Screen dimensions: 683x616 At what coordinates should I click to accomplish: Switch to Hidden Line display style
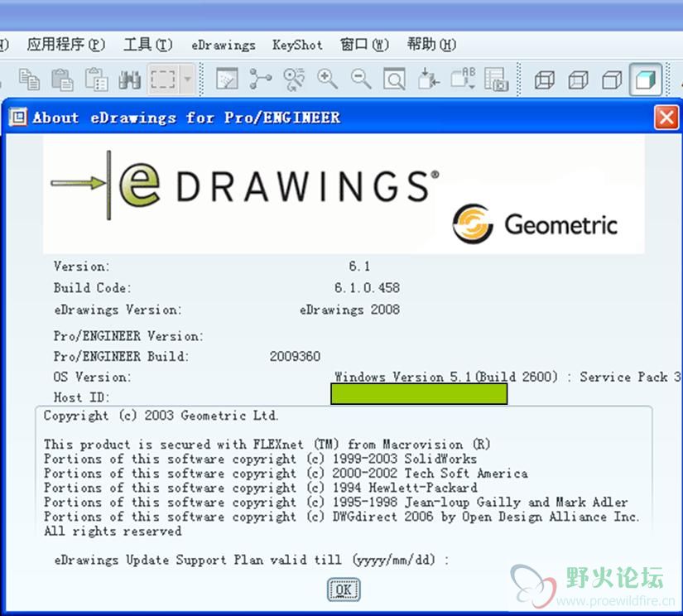[x=578, y=80]
